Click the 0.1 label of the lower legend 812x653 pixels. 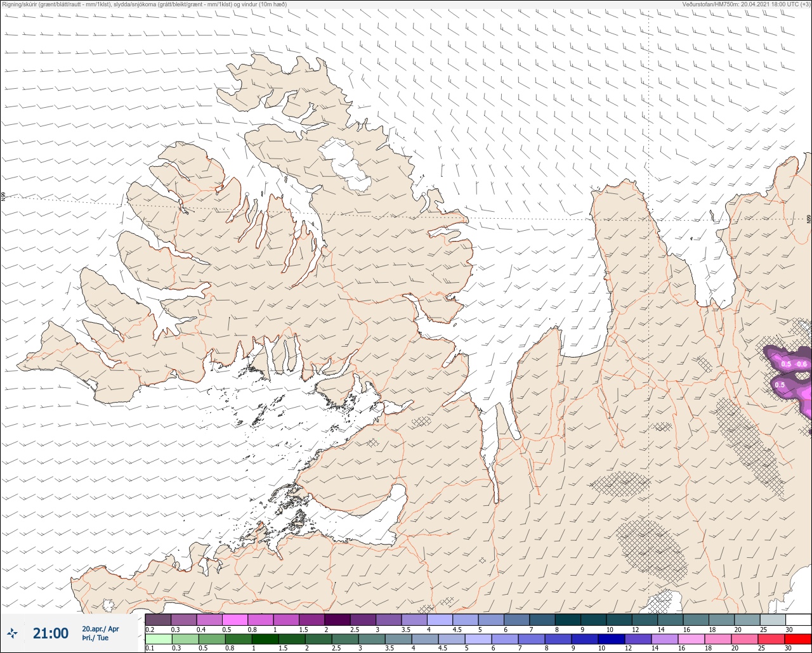coord(150,649)
